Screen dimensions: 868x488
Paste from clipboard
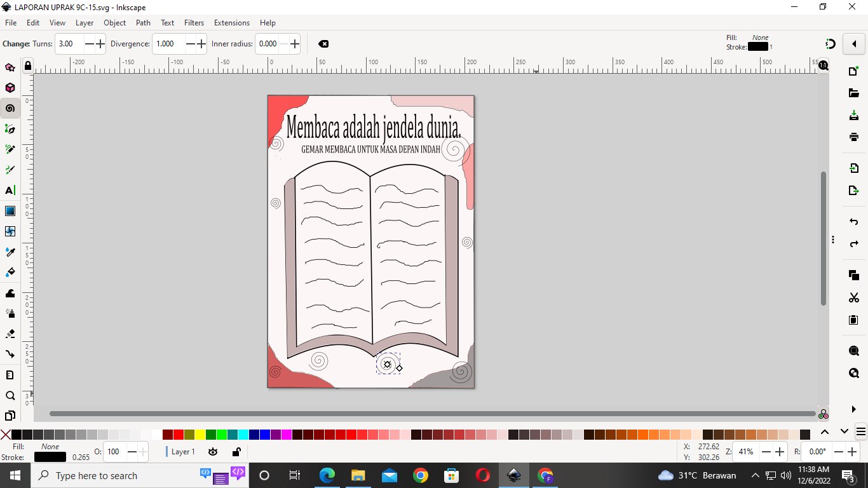coord(854,319)
